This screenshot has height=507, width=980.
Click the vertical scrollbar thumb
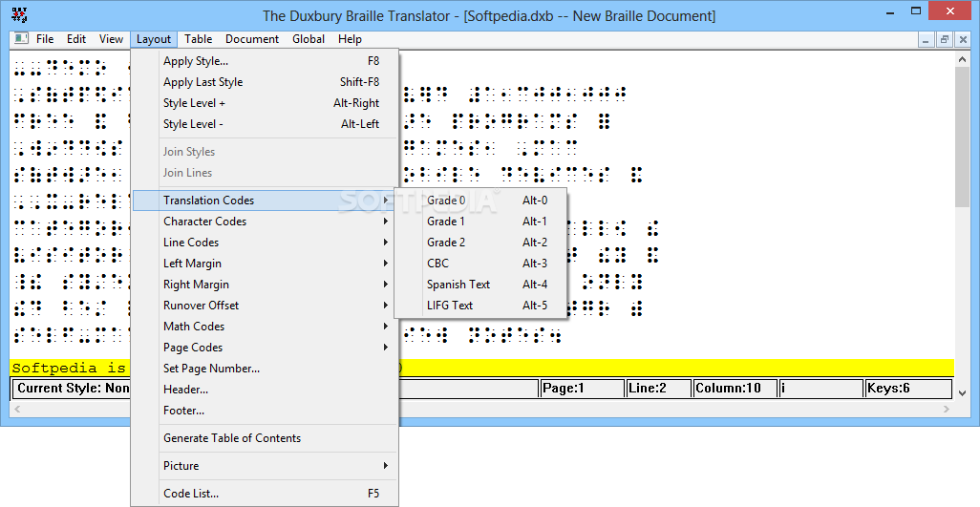point(963,137)
